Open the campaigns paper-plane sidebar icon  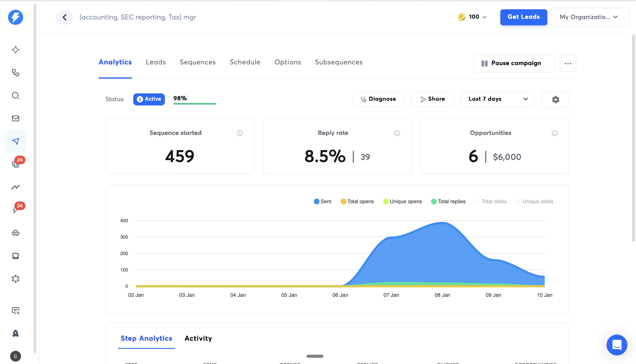click(16, 141)
